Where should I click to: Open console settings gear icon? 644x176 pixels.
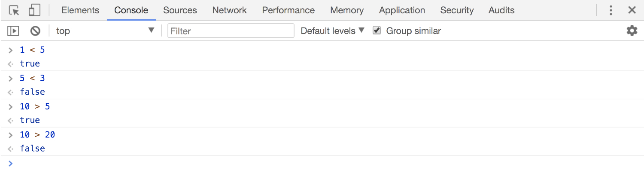click(632, 31)
